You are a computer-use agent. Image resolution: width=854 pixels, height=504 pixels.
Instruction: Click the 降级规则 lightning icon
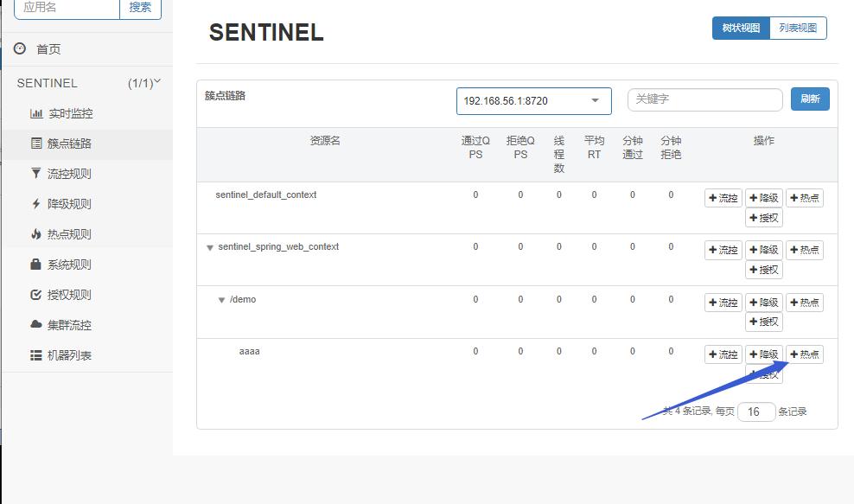click(36, 204)
